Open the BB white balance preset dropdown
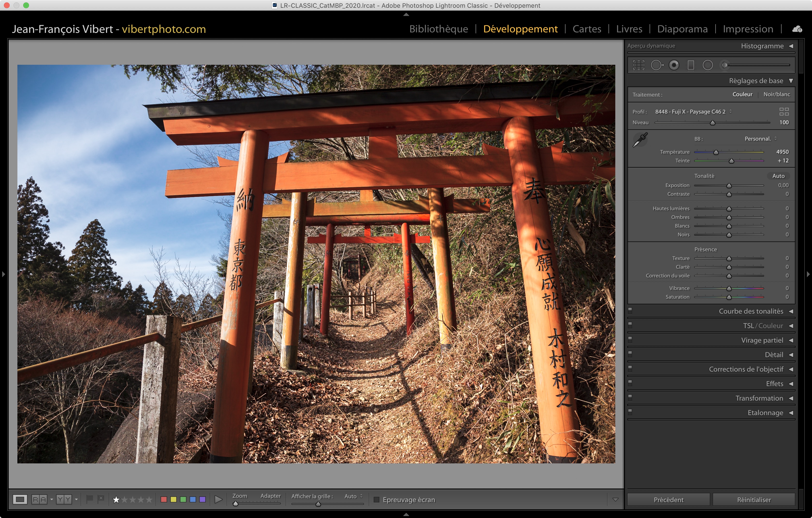 pos(760,139)
